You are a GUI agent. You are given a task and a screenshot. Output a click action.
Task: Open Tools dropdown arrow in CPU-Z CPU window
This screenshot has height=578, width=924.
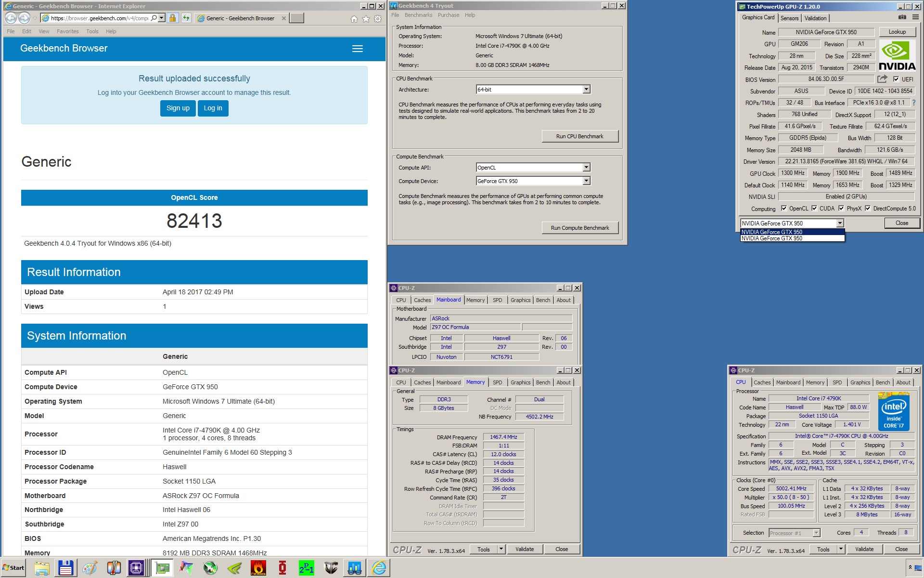pos(841,549)
